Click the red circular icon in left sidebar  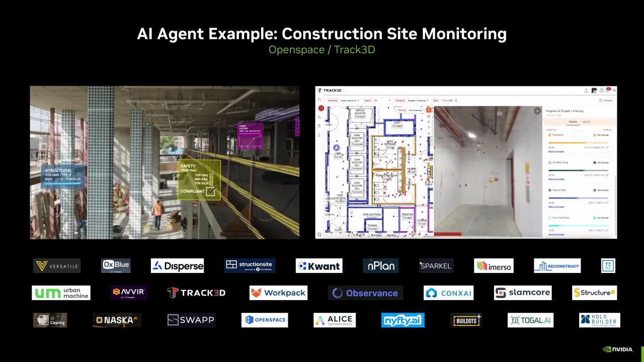click(321, 108)
